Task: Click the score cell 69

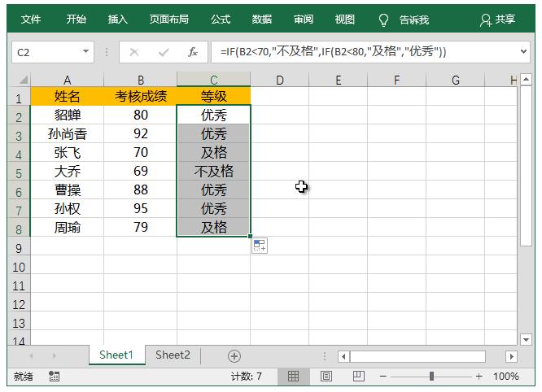Action: pos(140,171)
